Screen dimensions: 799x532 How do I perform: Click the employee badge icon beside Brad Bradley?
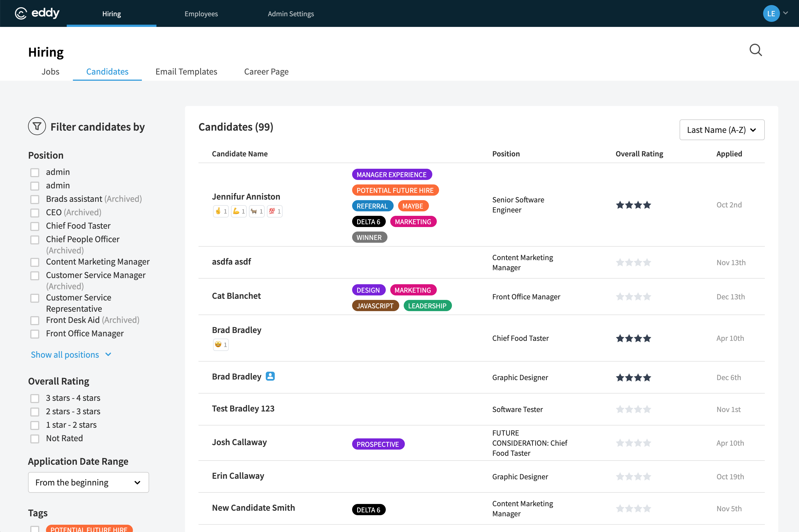[x=270, y=376]
